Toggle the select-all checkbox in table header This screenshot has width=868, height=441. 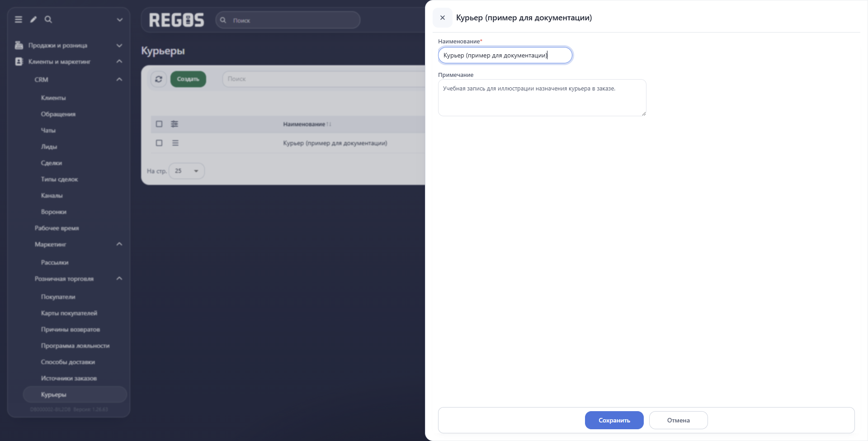click(x=159, y=124)
